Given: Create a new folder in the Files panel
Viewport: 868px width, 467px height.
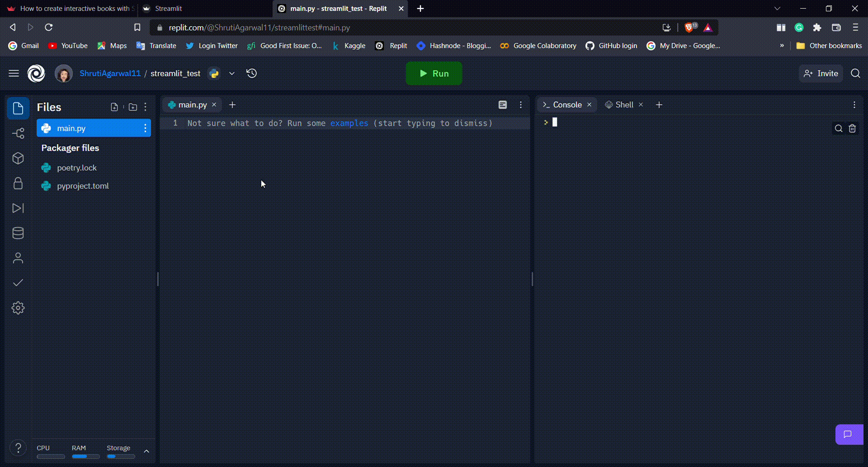Looking at the screenshot, I should (x=132, y=107).
